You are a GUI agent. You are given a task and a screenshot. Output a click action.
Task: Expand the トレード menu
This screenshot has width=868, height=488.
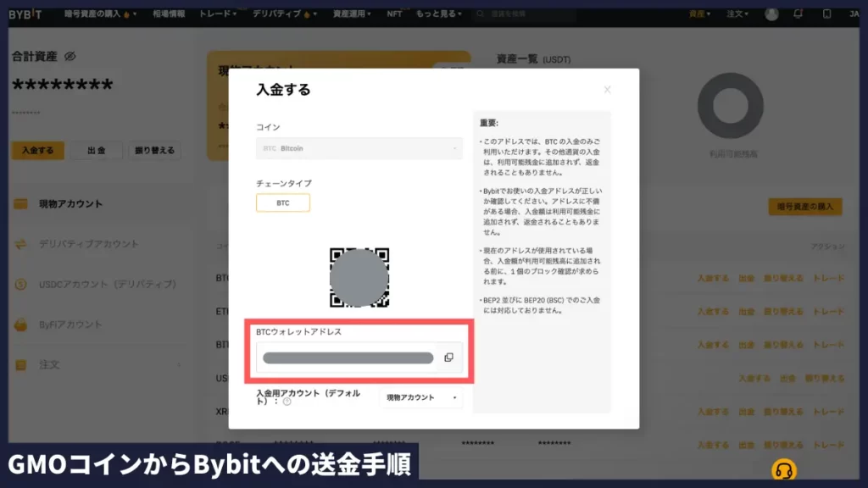pyautogui.click(x=218, y=14)
